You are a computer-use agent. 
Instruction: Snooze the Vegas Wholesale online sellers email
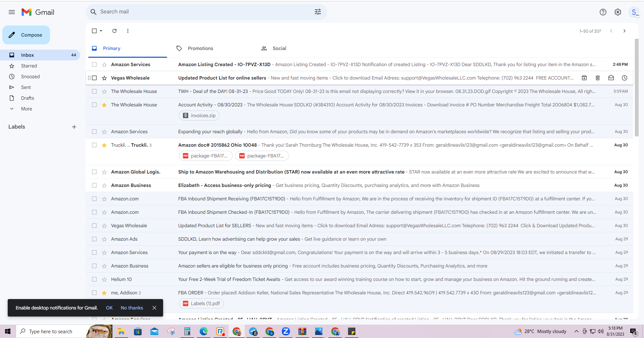[x=624, y=78]
